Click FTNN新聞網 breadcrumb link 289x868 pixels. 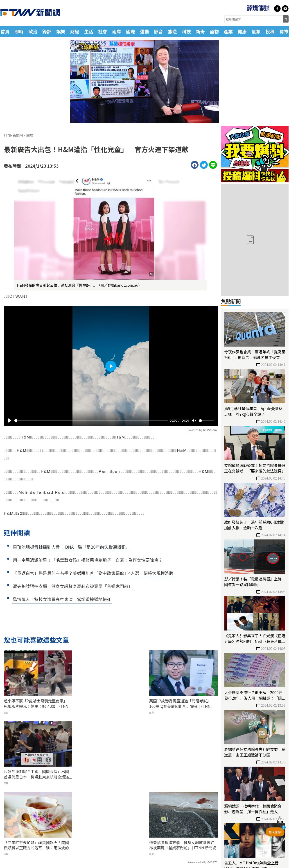13,135
